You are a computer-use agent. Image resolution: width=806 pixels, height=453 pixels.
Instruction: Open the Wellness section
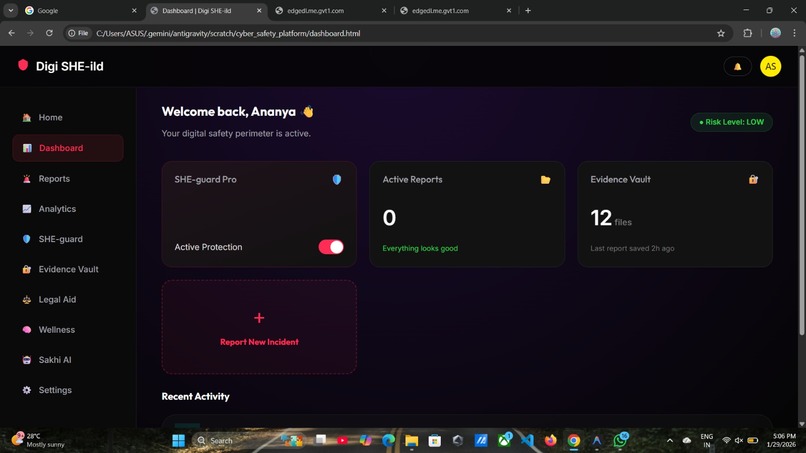(68, 330)
